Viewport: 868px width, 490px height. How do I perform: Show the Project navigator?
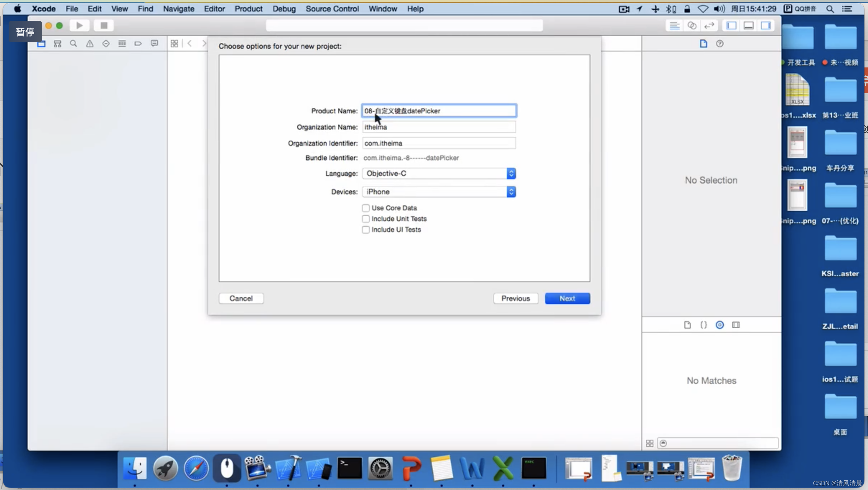pos(41,44)
